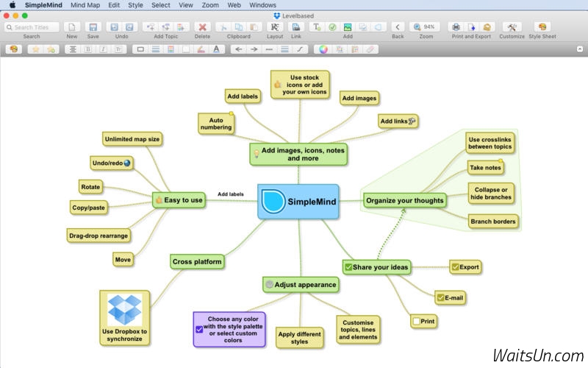The width and height of the screenshot is (588, 368).
Task: Select the Easy to use topic
Action: point(179,200)
